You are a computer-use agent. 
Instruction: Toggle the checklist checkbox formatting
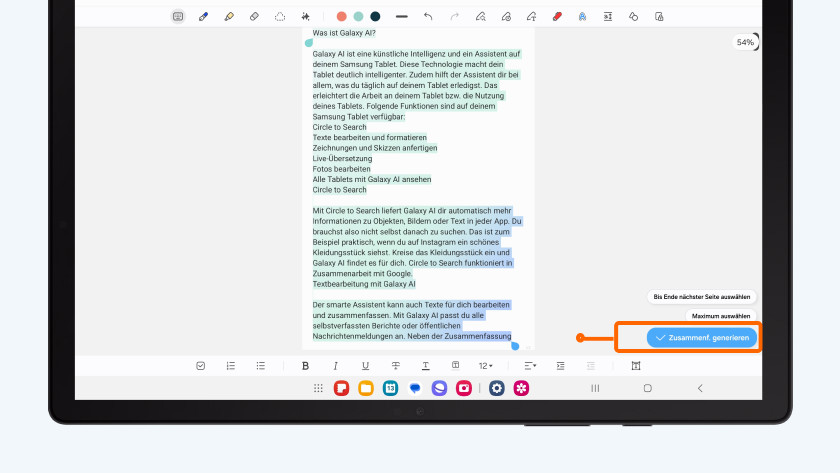(x=201, y=366)
